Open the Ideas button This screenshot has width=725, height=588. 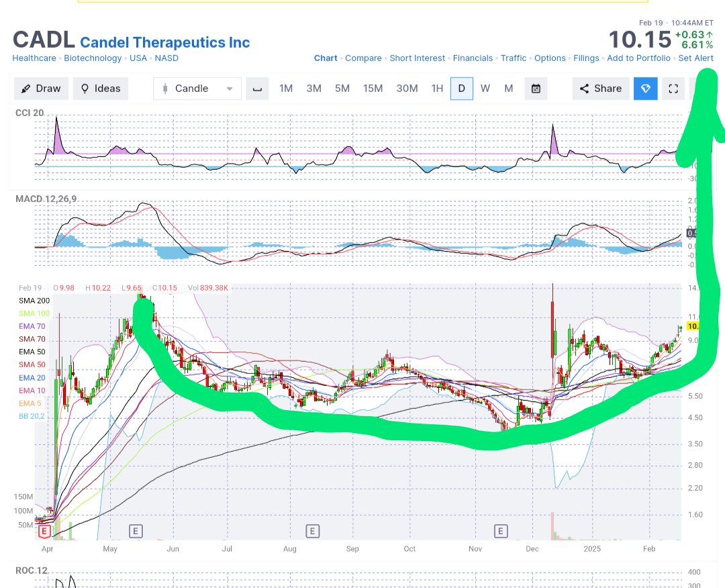100,89
